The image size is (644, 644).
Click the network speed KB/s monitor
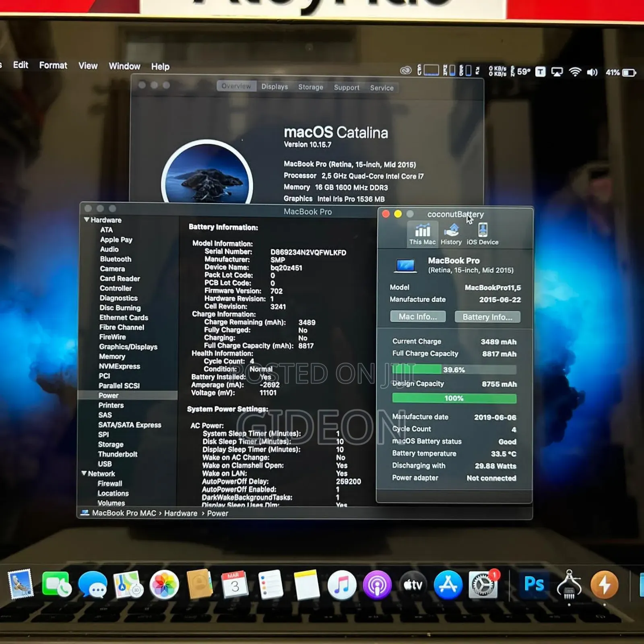point(497,71)
